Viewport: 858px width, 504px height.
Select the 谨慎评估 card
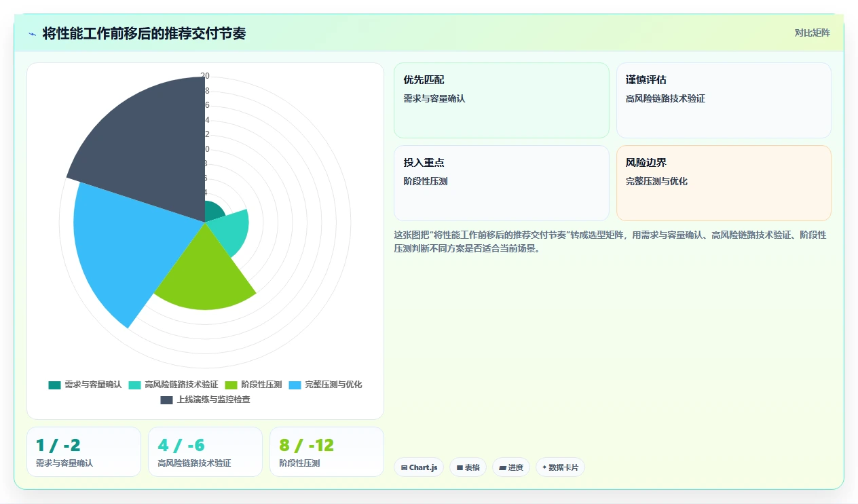(x=724, y=100)
